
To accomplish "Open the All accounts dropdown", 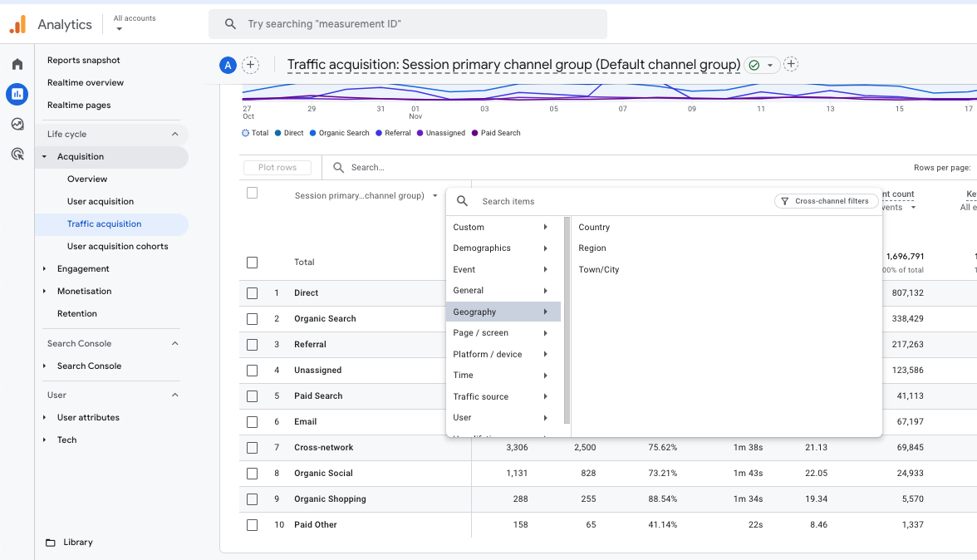I will point(135,23).
